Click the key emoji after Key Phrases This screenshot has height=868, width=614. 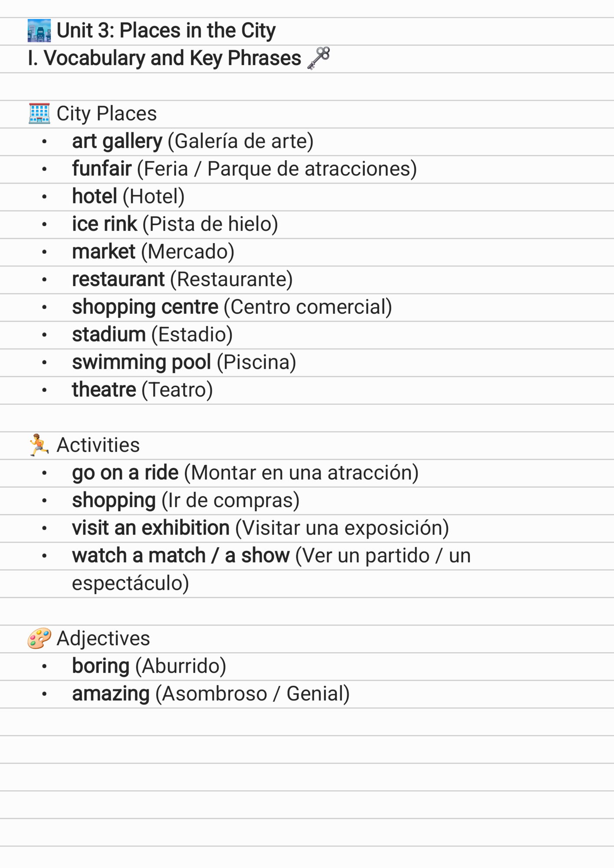coord(319,58)
